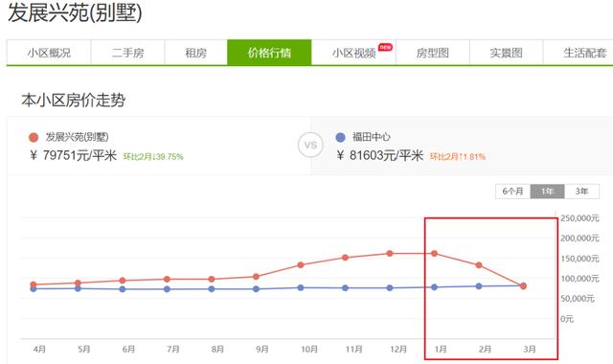This screenshot has width=613, height=364.
Task: Click the 福田中心 comparison label
Action: coord(372,137)
